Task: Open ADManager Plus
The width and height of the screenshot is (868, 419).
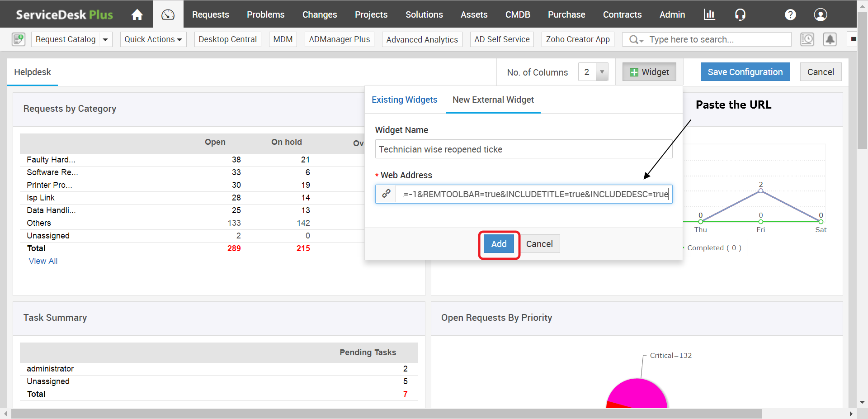Action: (340, 39)
